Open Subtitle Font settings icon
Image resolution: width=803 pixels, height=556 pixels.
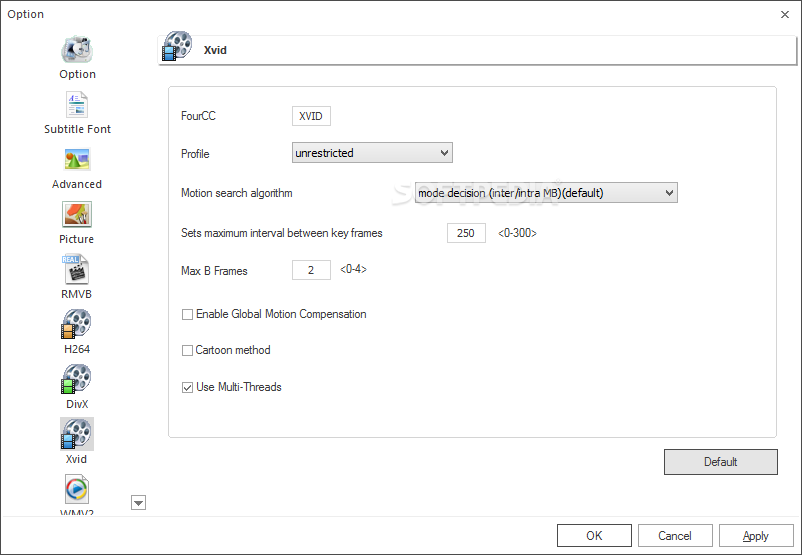[77, 104]
